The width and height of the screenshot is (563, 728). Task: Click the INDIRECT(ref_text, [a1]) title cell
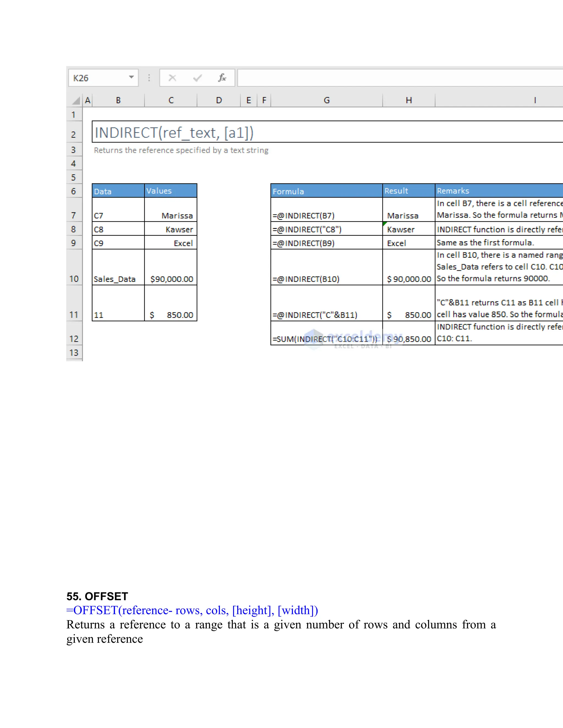pyautogui.click(x=327, y=132)
